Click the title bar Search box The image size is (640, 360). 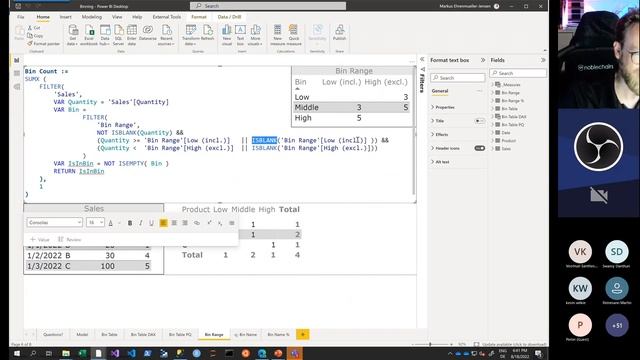pyautogui.click(x=268, y=6)
